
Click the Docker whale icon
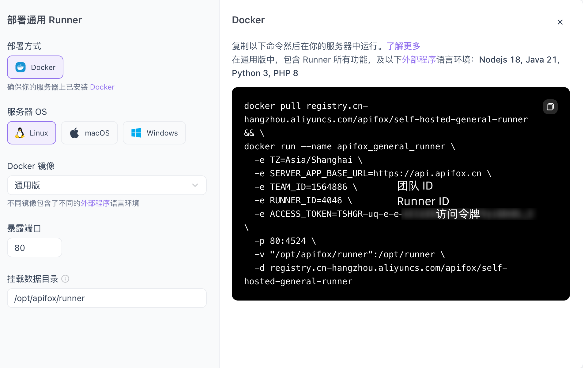pos(21,67)
